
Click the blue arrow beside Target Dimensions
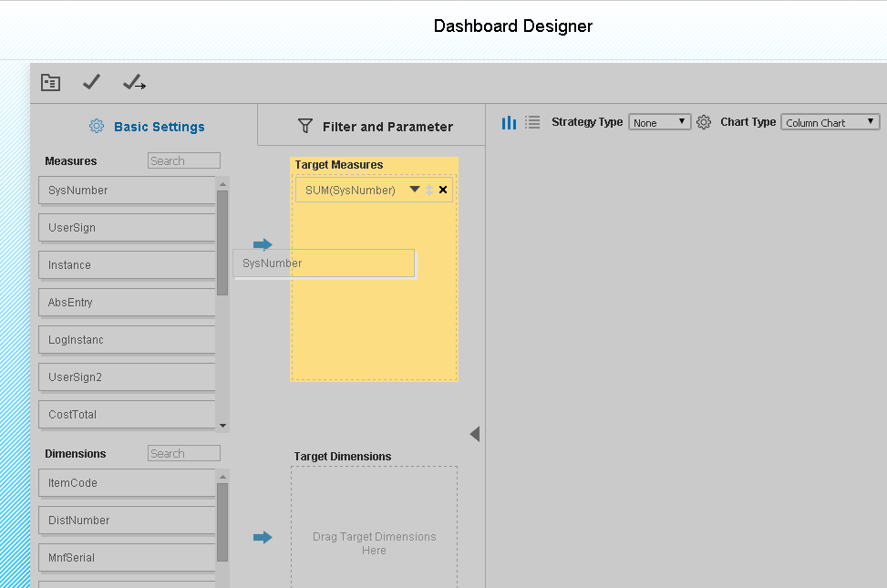pos(263,538)
